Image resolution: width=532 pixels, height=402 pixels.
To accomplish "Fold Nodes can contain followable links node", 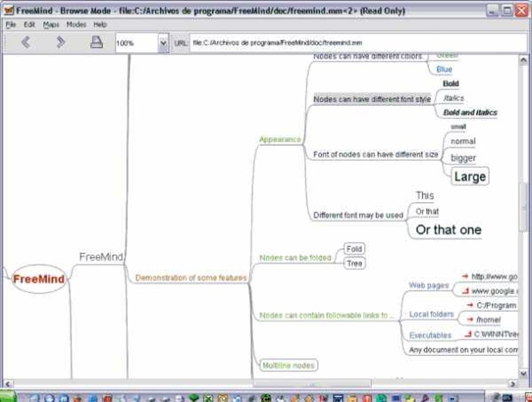I will 327,315.
